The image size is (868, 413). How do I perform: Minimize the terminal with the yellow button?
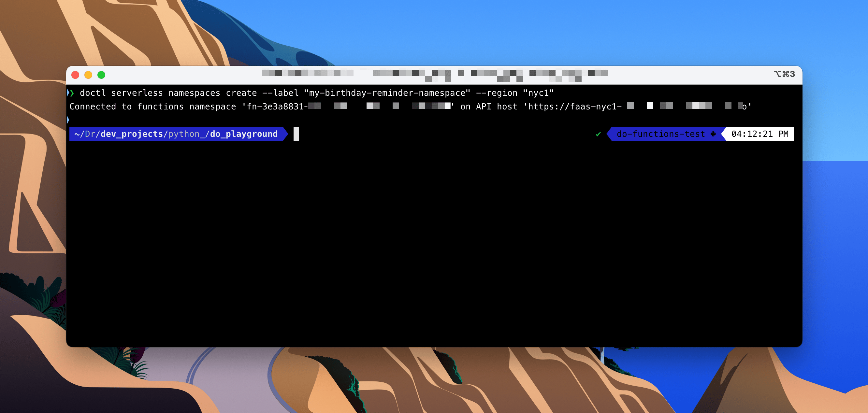click(x=88, y=75)
